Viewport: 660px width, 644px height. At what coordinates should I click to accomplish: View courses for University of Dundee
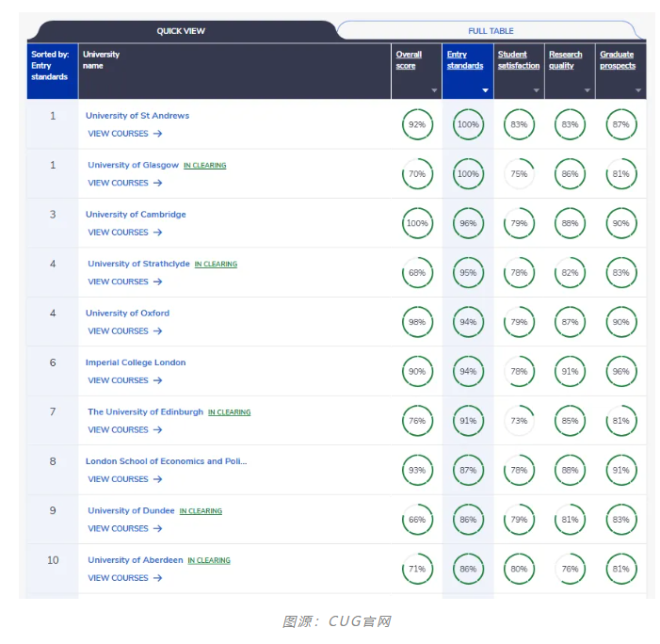[125, 529]
